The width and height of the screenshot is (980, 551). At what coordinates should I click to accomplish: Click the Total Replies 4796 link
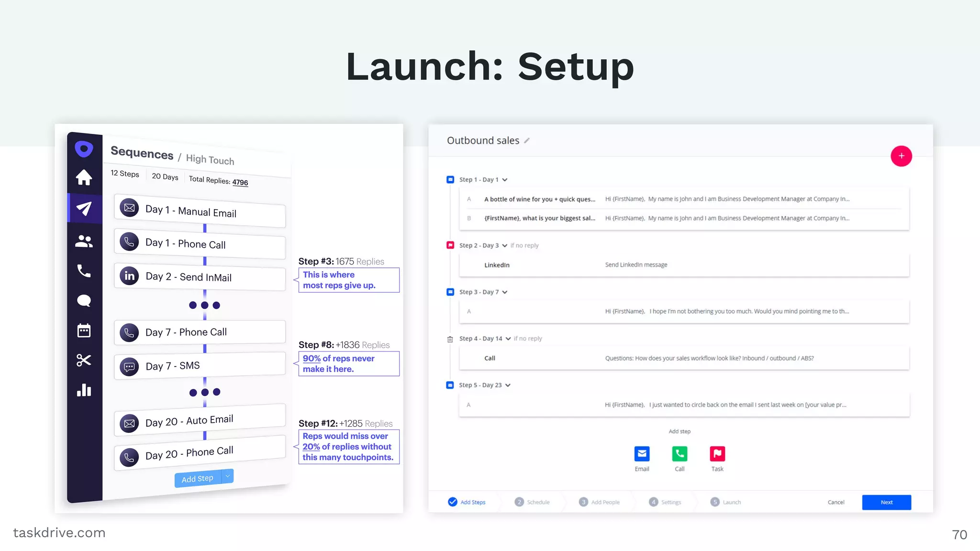point(240,182)
